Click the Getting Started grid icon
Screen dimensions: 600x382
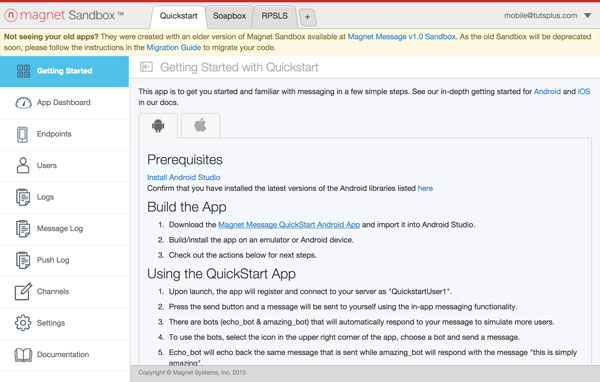23,71
